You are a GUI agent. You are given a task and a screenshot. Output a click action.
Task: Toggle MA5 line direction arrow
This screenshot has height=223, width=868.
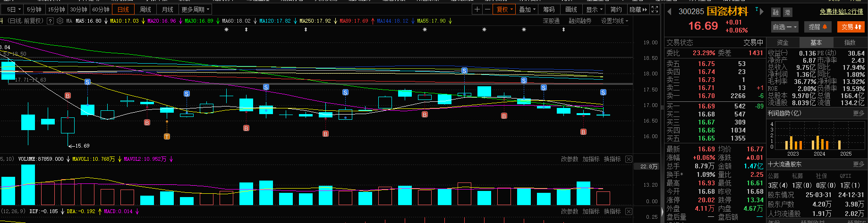pos(106,21)
